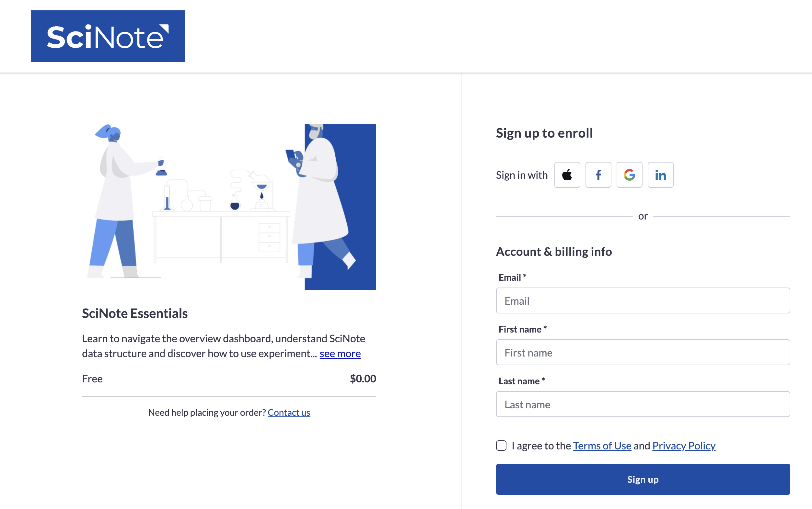Click the Email field label
This screenshot has height=509, width=812.
tap(510, 277)
